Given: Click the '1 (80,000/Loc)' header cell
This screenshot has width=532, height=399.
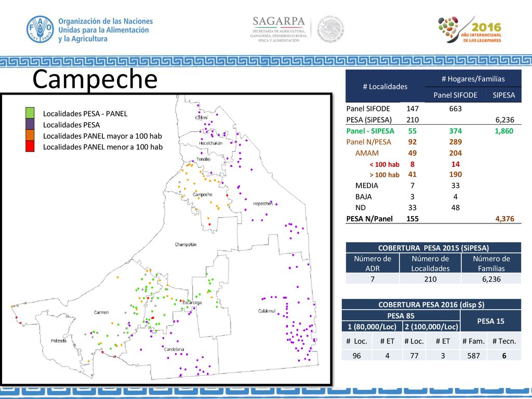Looking at the screenshot, I should click(372, 327).
